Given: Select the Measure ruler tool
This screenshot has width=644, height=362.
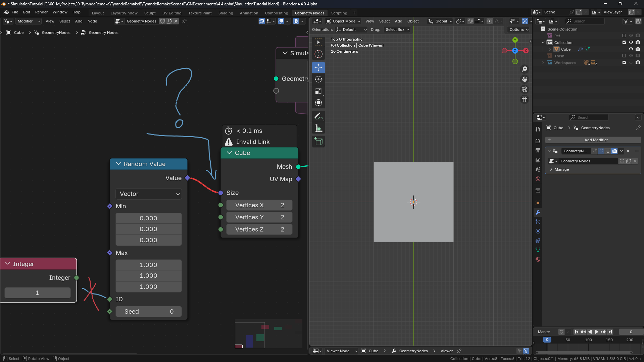Looking at the screenshot, I should point(318,128).
